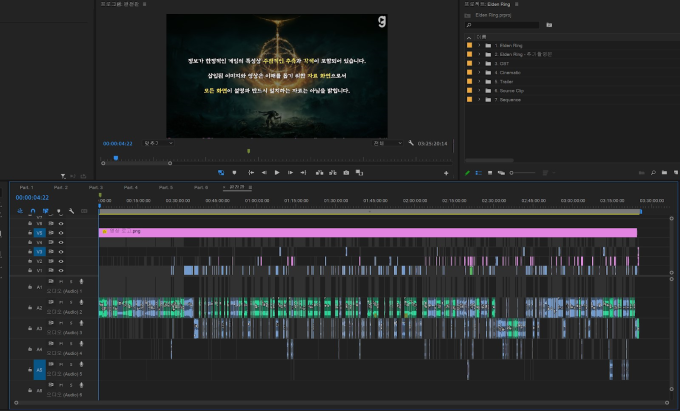Click inside the project panel search field
680x411 pixels.
(x=502, y=25)
